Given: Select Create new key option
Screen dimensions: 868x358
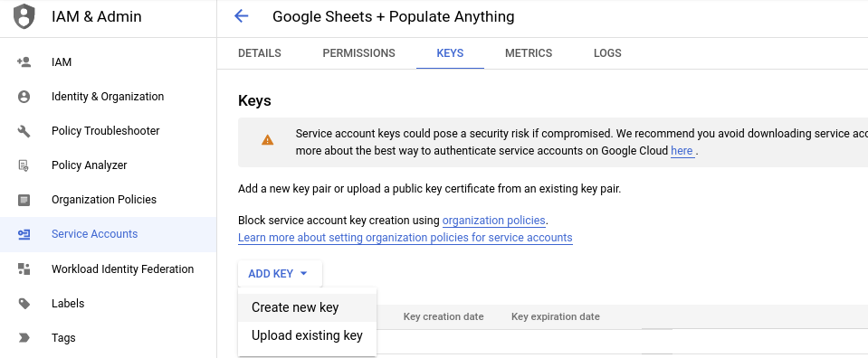Looking at the screenshot, I should click(x=307, y=307).
